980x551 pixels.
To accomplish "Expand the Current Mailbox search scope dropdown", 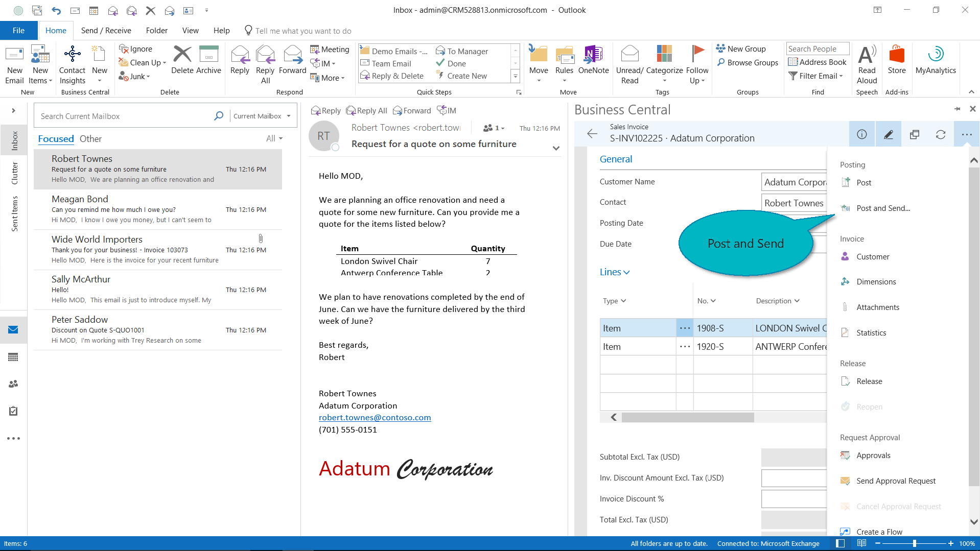I will (x=262, y=116).
